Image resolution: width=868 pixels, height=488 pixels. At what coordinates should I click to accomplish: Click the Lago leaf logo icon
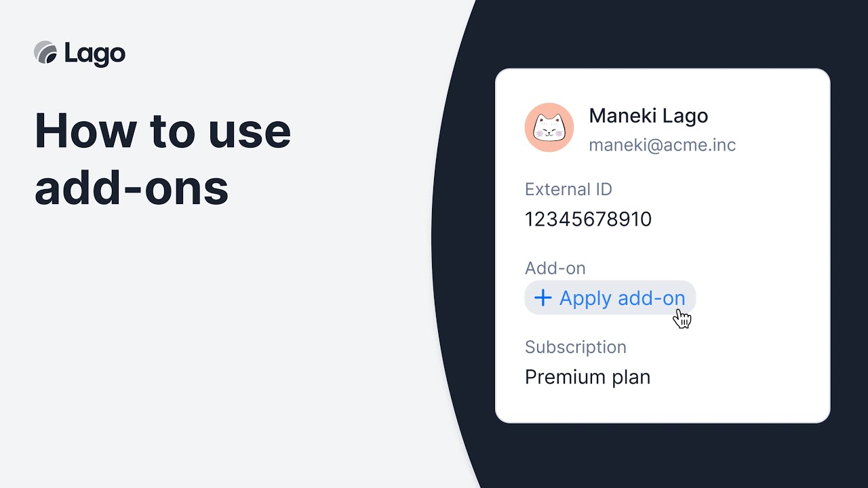(x=45, y=53)
